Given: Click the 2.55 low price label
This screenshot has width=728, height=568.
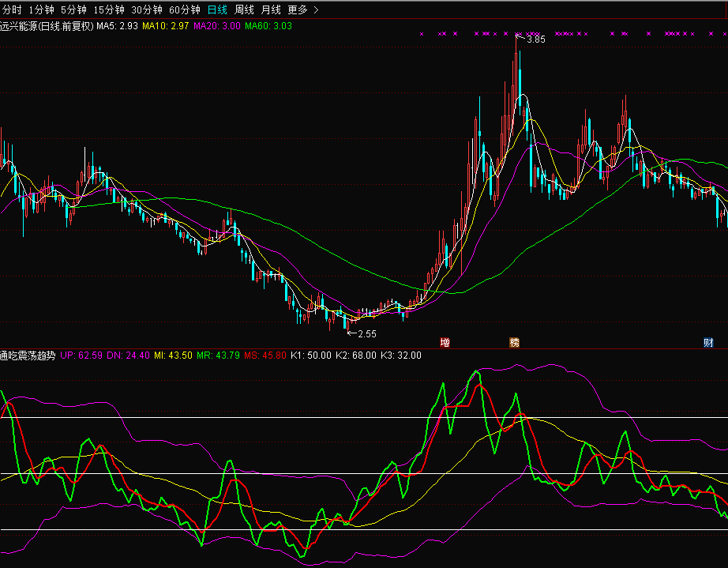Looking at the screenshot, I should pos(367,334).
